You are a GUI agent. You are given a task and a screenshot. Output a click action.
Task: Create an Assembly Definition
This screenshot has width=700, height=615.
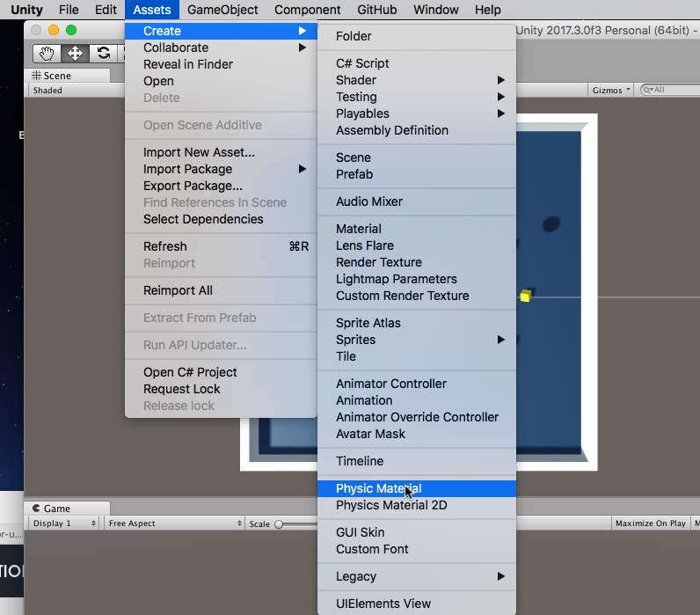coord(417,130)
